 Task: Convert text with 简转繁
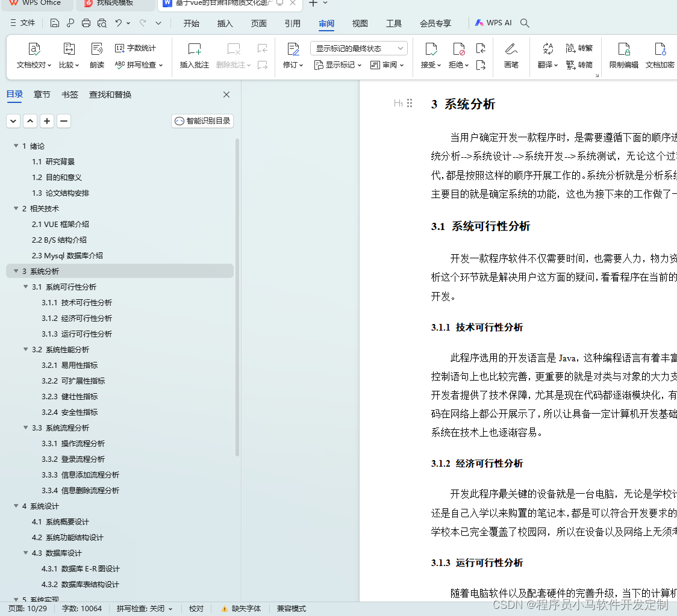tap(579, 48)
